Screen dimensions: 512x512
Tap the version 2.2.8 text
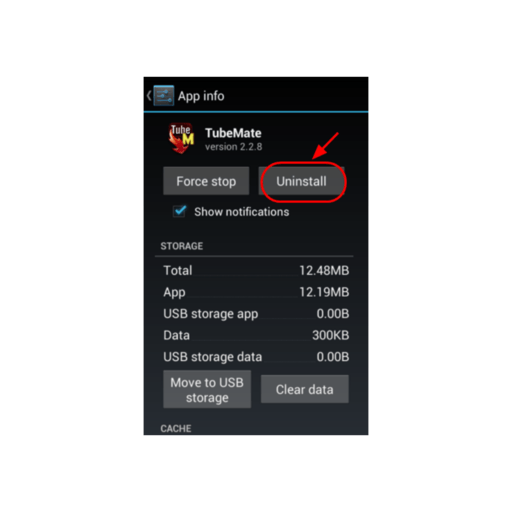(x=234, y=147)
